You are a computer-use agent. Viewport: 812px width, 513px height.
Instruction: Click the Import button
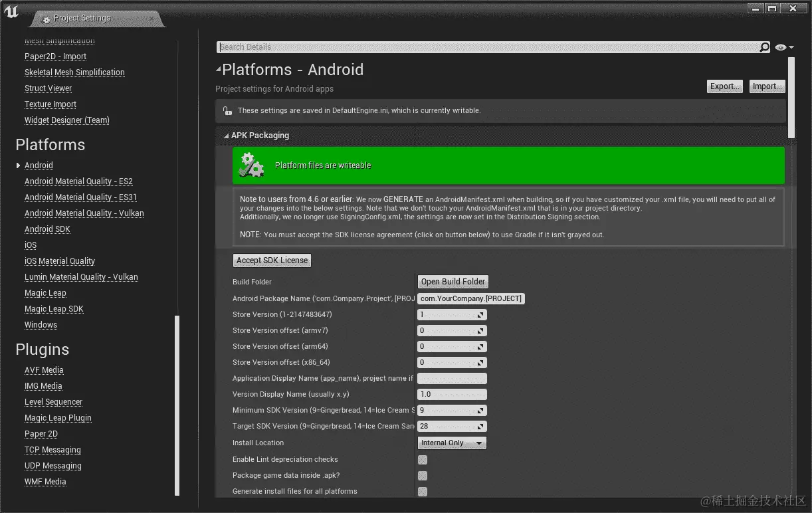click(x=767, y=86)
